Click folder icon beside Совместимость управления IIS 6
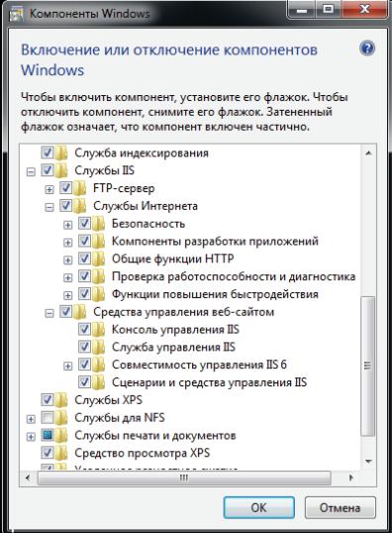This screenshot has width=392, height=533. pyautogui.click(x=99, y=365)
